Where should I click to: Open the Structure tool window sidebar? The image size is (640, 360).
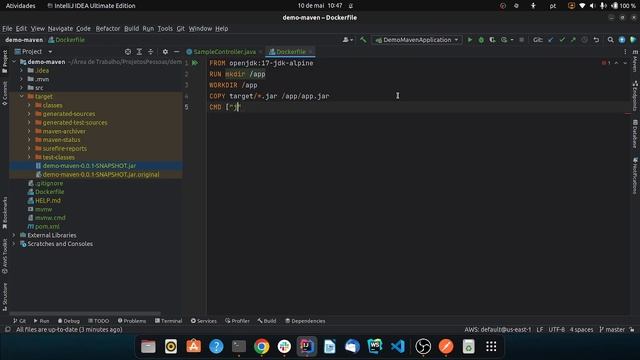pos(4,297)
